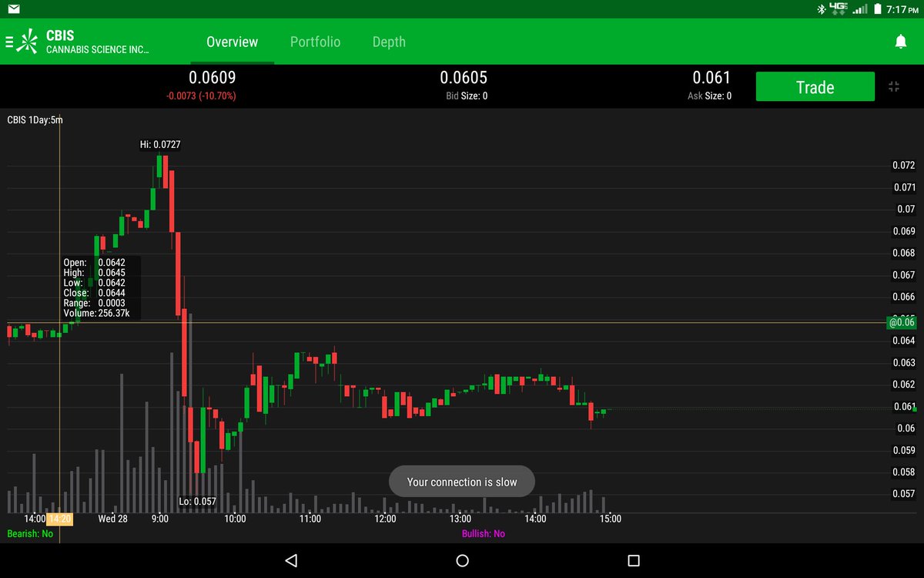The image size is (924, 578).
Task: Tap the Lo: 0.057 chart label
Action: (198, 501)
